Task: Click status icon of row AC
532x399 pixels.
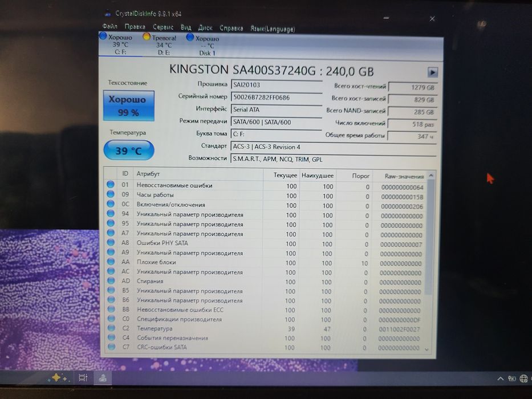Action: 111,271
